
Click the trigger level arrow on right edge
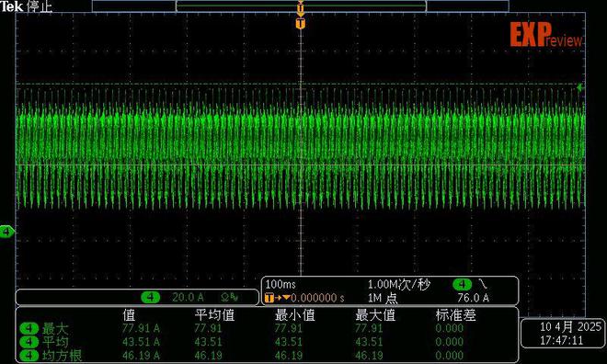click(x=580, y=88)
